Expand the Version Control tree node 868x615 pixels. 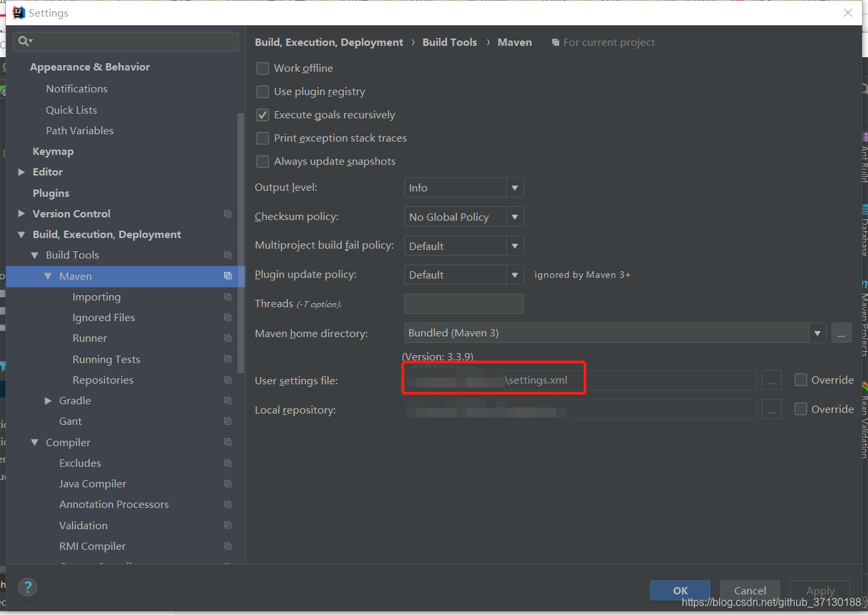click(21, 213)
